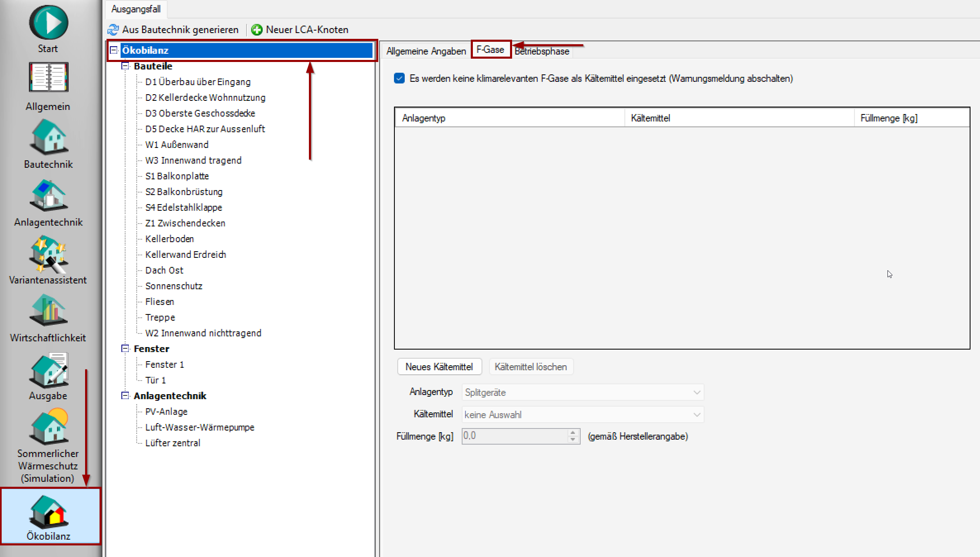Collapse the Ökobilanz root tree node
Image resolution: width=980 pixels, height=557 pixels.
(114, 50)
